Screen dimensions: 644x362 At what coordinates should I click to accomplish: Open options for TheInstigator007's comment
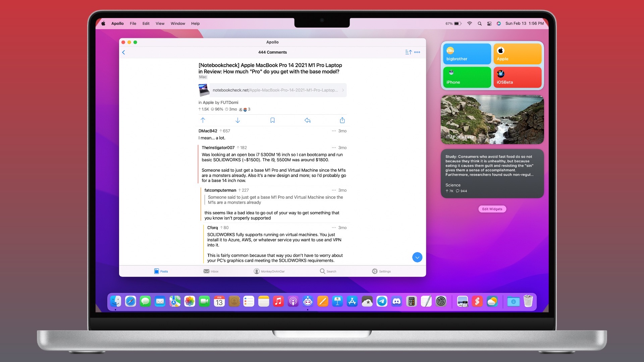(x=334, y=148)
